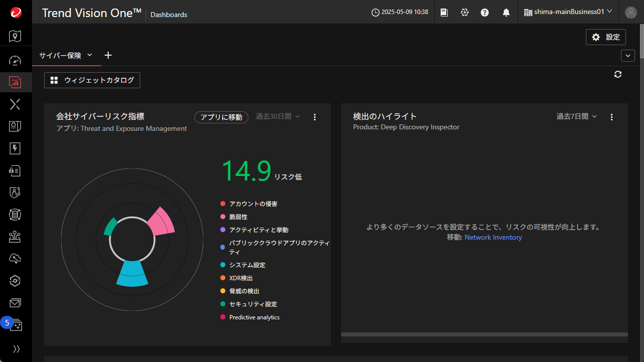Screen dimensions: 644x362
Task: Click horizontal scrollbar in 検出のハイライト widget
Action: [x=484, y=334]
